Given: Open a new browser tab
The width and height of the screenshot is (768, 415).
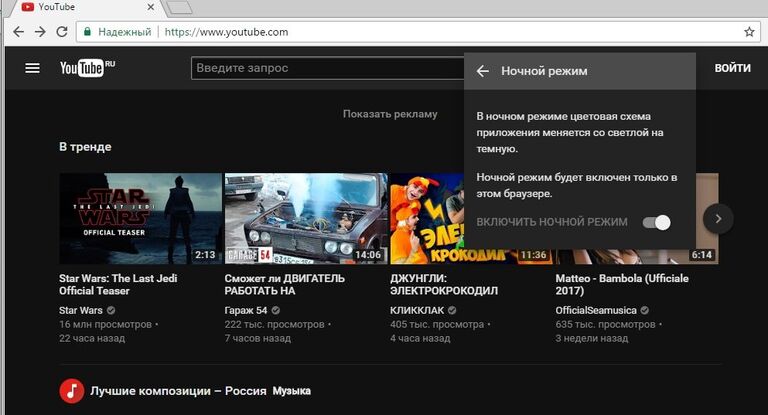Looking at the screenshot, I should tap(179, 7).
